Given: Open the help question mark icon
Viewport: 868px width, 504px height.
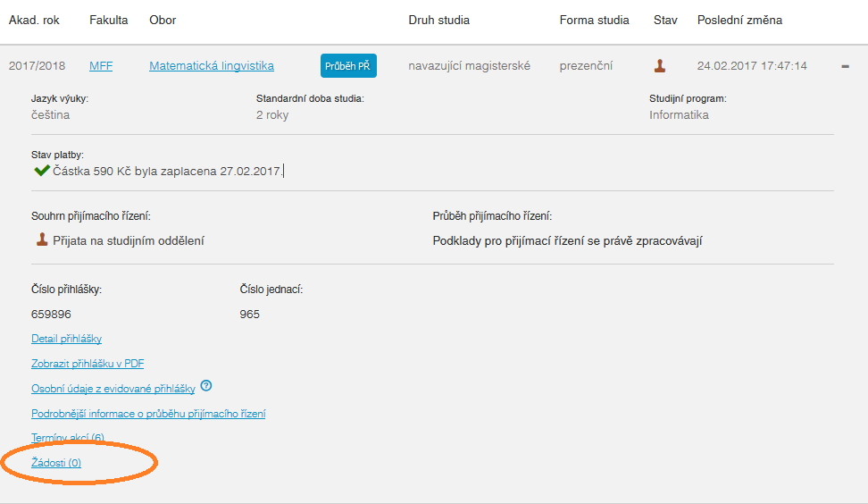Looking at the screenshot, I should coord(206,386).
